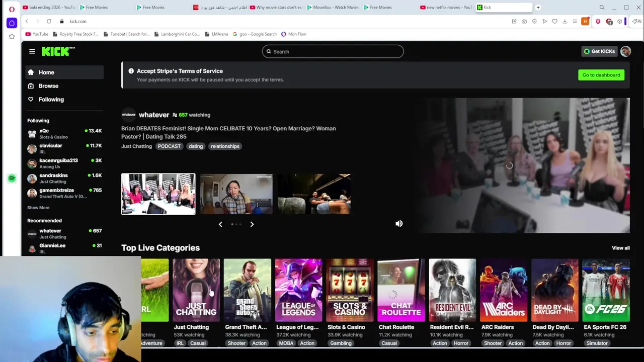Open Grand Theft Auto category card
This screenshot has height=362, width=644.
coord(248,290)
